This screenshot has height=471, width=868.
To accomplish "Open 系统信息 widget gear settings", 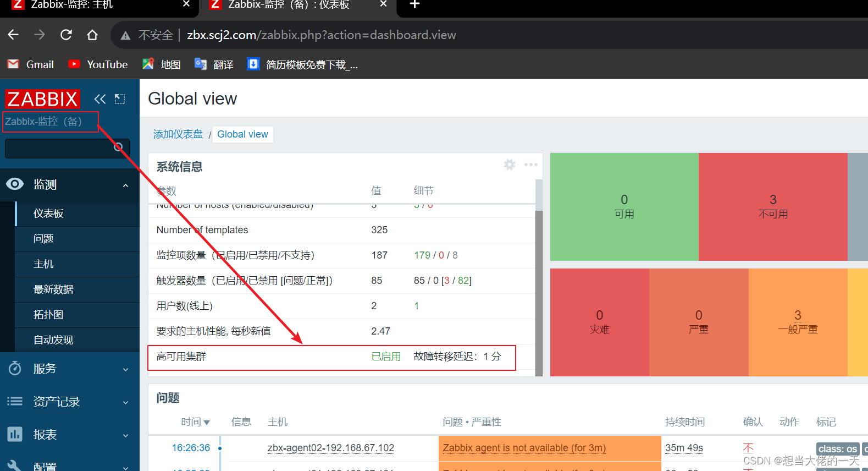I will click(x=510, y=165).
